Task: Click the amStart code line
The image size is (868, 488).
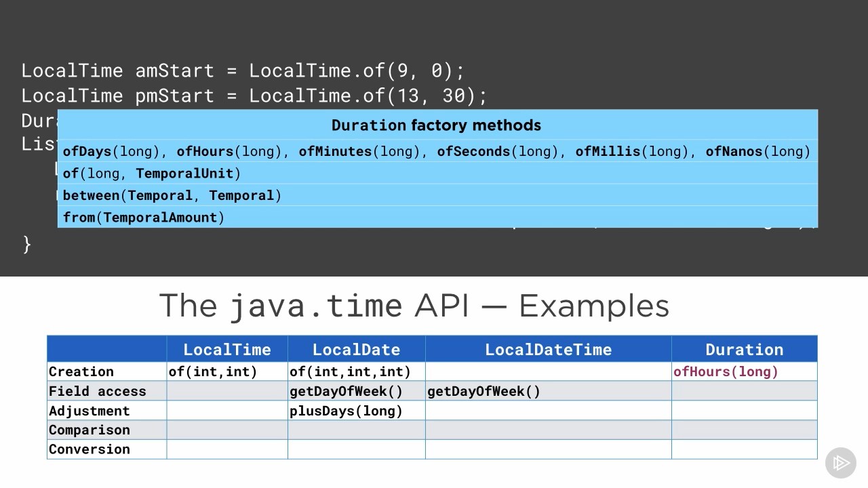Action: pyautogui.click(x=243, y=70)
